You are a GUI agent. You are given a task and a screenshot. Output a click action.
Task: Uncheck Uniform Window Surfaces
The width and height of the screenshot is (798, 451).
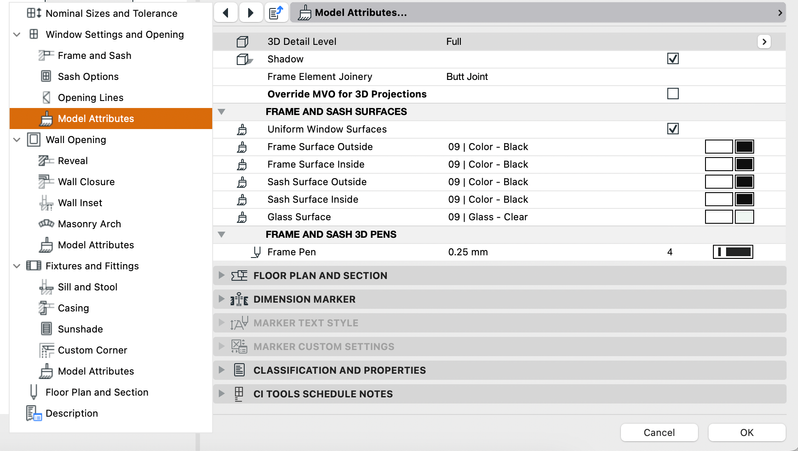point(673,129)
